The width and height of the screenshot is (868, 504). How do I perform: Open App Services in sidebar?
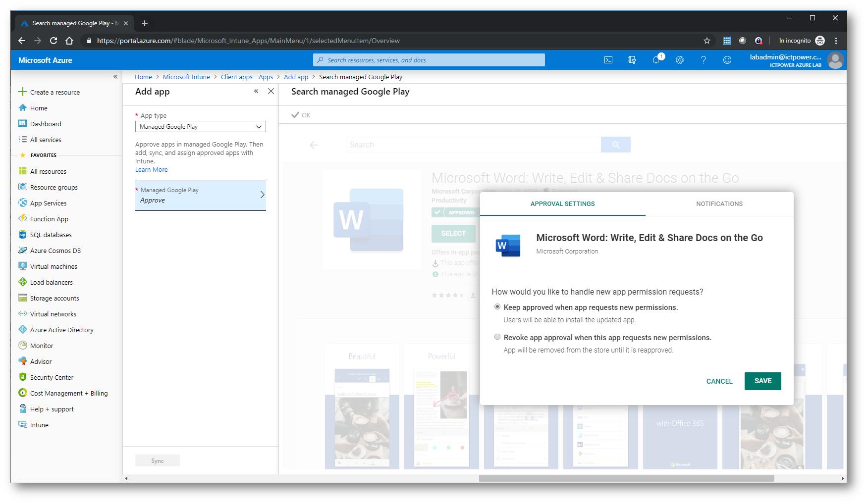48,203
